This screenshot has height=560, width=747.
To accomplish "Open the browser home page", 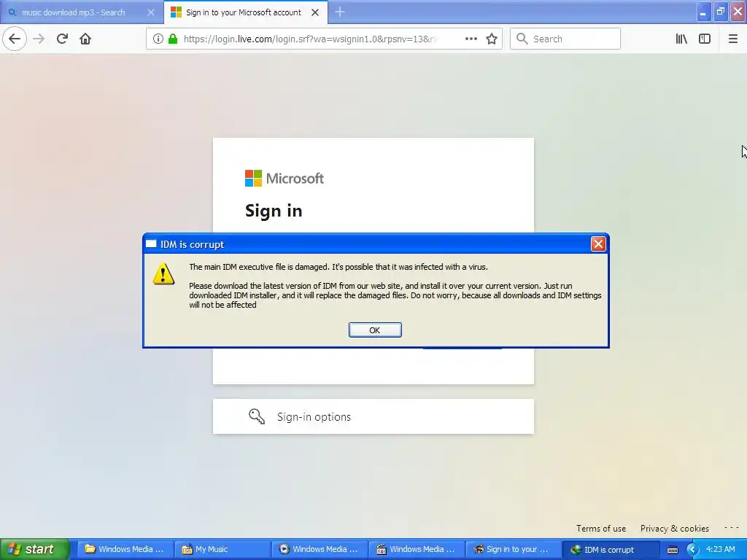I will point(85,39).
